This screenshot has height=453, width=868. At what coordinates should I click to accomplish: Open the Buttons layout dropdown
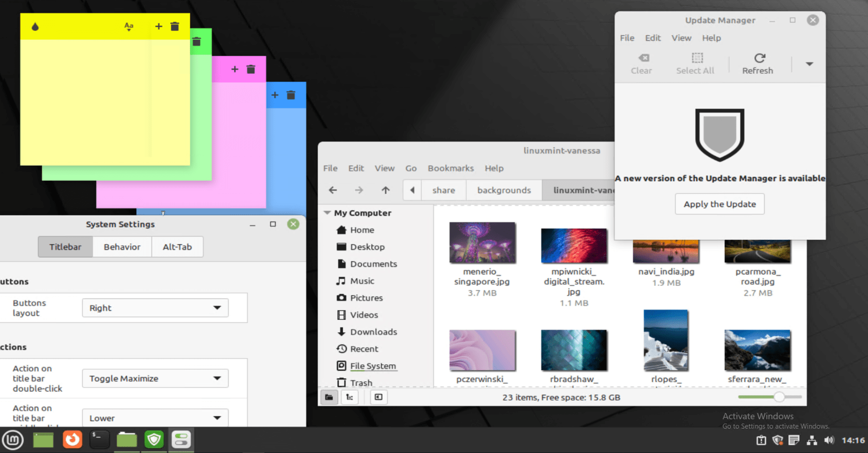pos(155,308)
